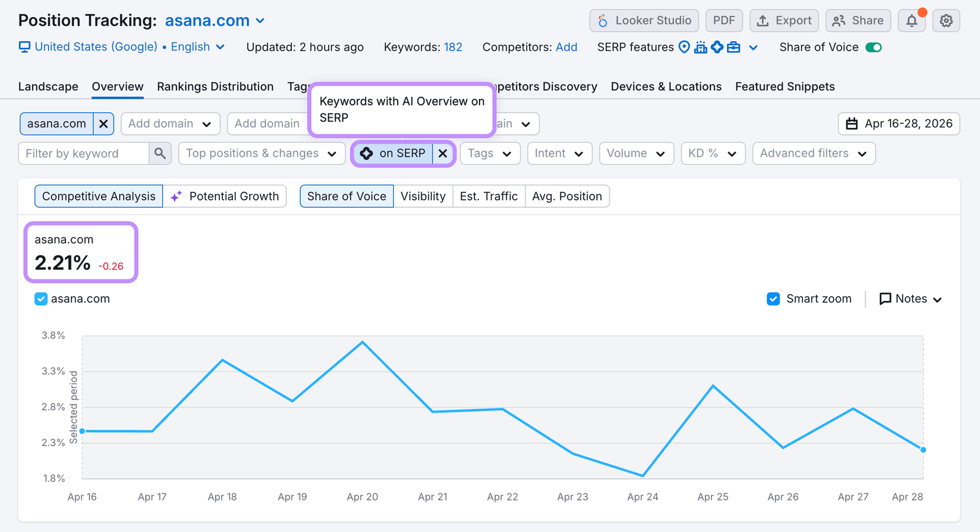Viewport: 980px width, 532px height.
Task: Open the asana.com project dropdown
Action: (215, 21)
